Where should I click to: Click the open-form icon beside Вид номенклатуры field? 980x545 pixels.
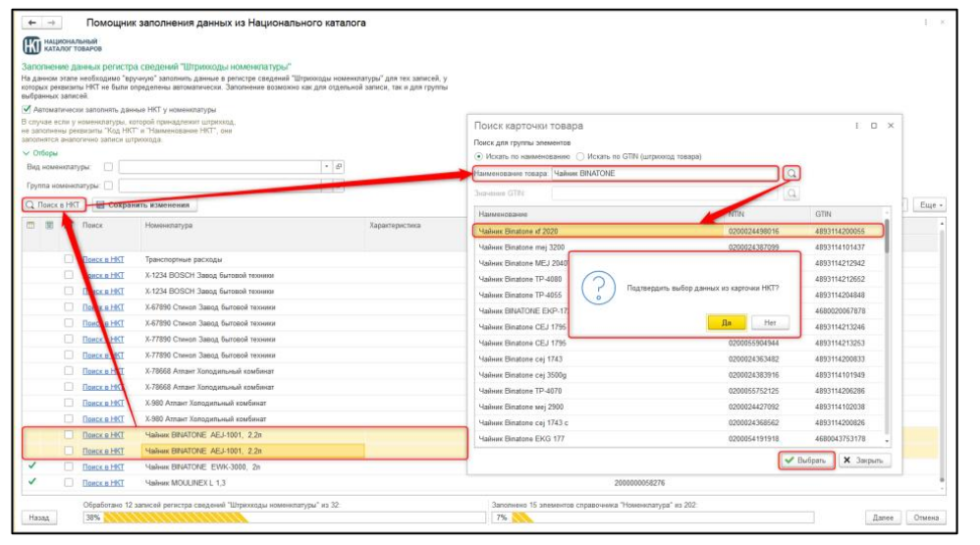(339, 167)
